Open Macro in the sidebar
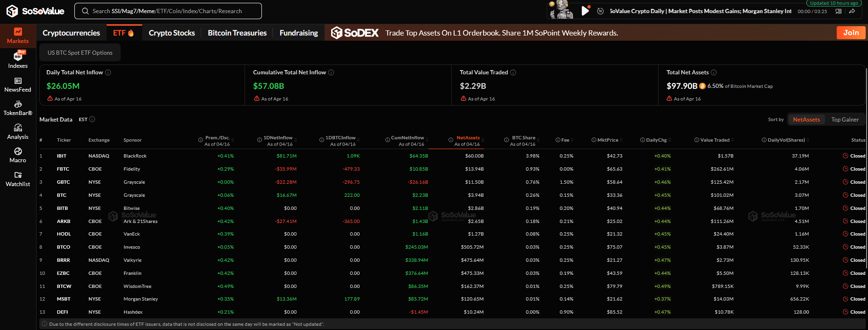The height and width of the screenshot is (330, 868). [18, 155]
